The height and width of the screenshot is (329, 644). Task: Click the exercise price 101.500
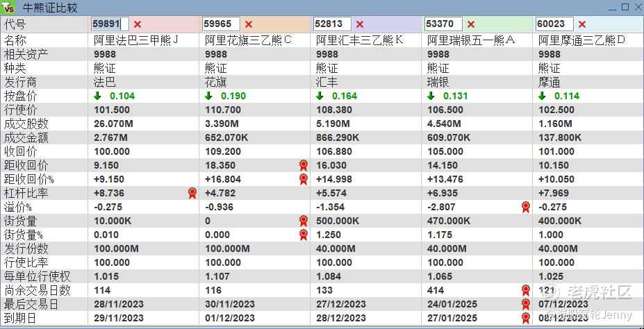coord(112,110)
